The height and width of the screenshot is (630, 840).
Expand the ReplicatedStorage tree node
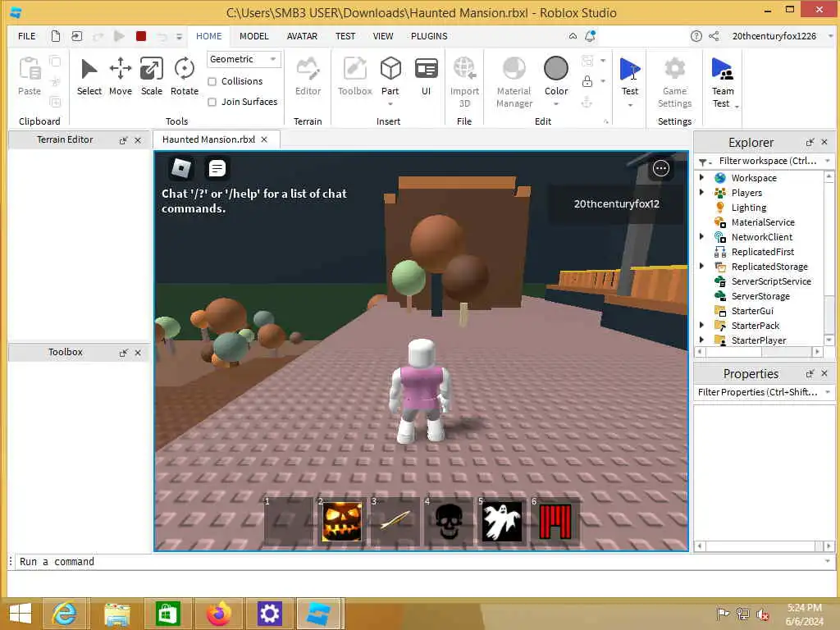pyautogui.click(x=702, y=267)
